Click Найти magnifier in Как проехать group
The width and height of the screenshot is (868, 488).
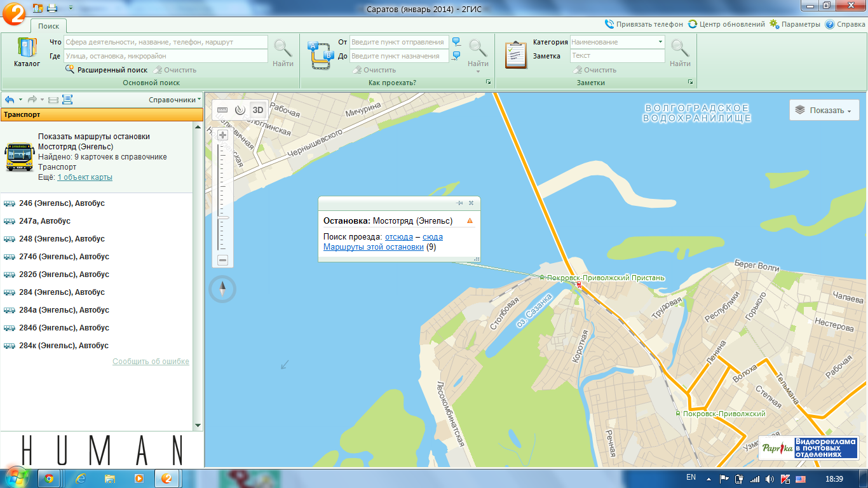pyautogui.click(x=478, y=52)
